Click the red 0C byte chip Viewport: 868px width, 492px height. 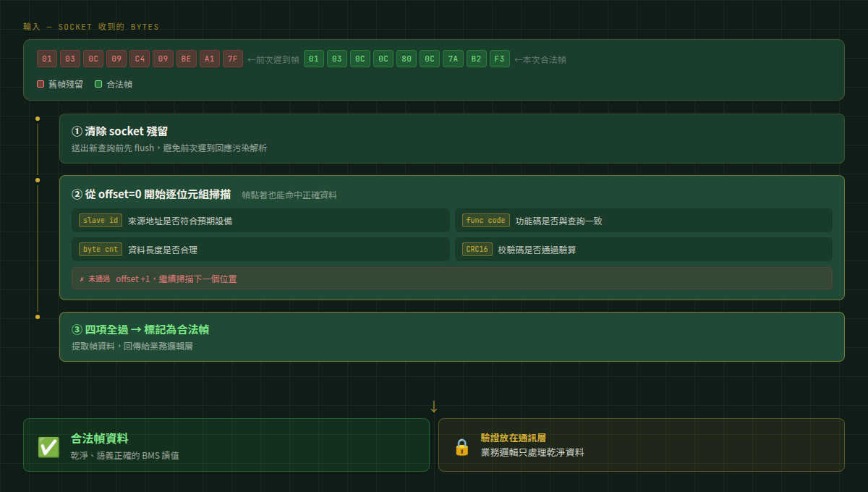93,59
